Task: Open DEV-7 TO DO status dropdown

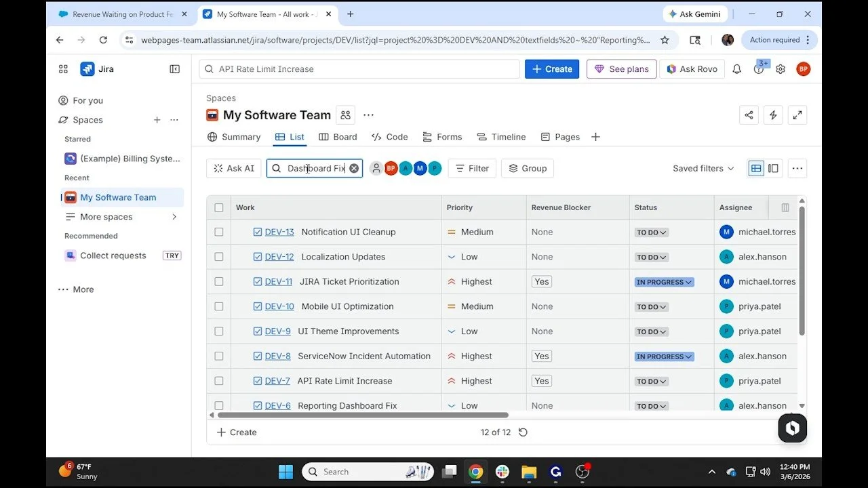Action: 652,382
